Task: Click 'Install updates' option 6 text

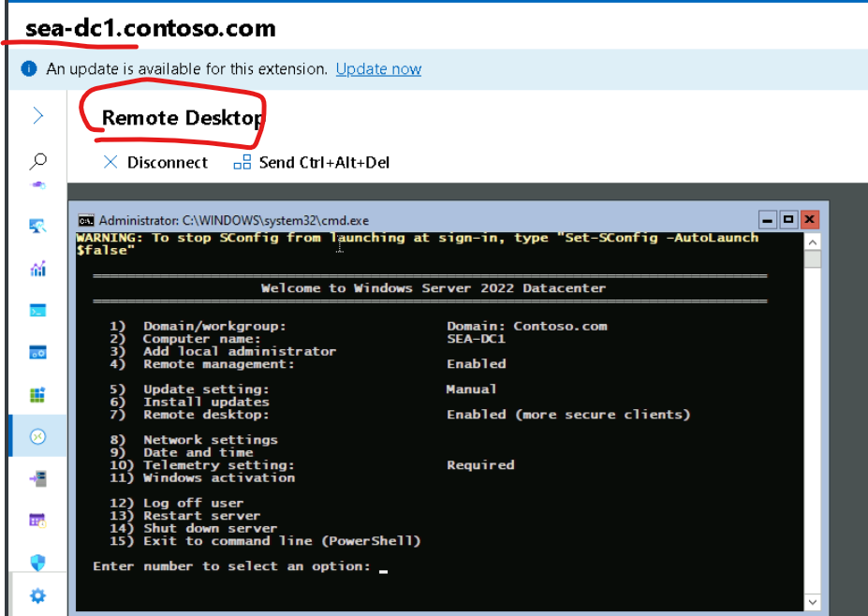Action: (206, 402)
